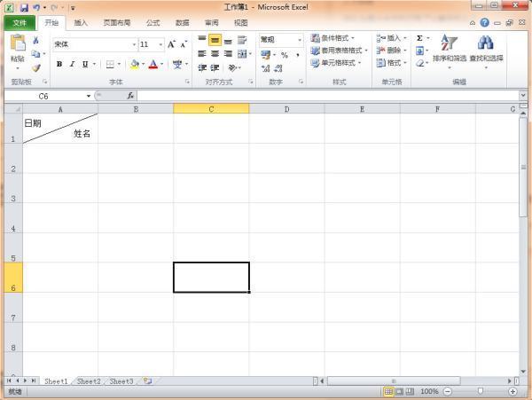Viewport: 532px width, 400px height.
Task: Click the Cut scissors icon
Action: (36, 41)
